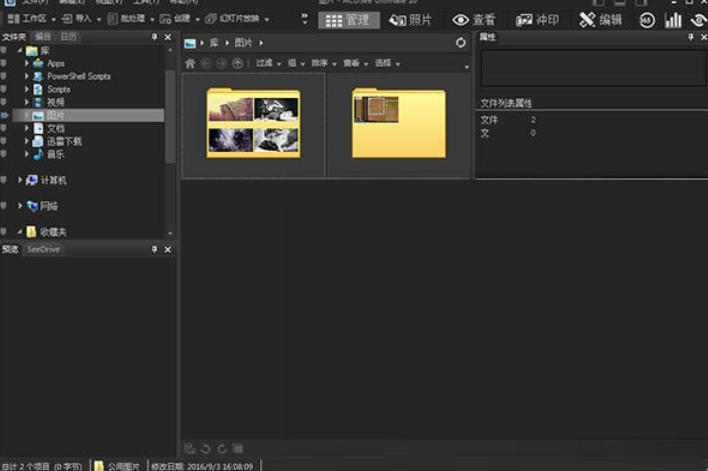Close the folder tree panel
Viewport: 708px width, 471px height.
[168, 37]
